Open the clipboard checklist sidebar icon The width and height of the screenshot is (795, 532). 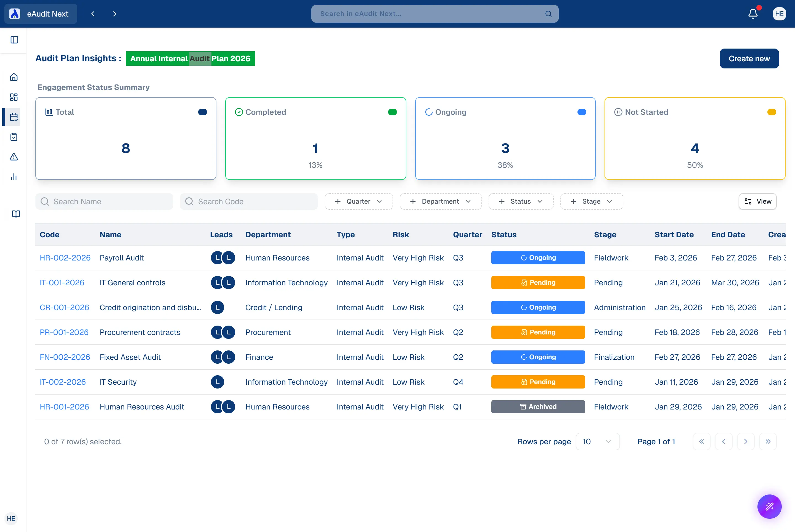coord(14,137)
